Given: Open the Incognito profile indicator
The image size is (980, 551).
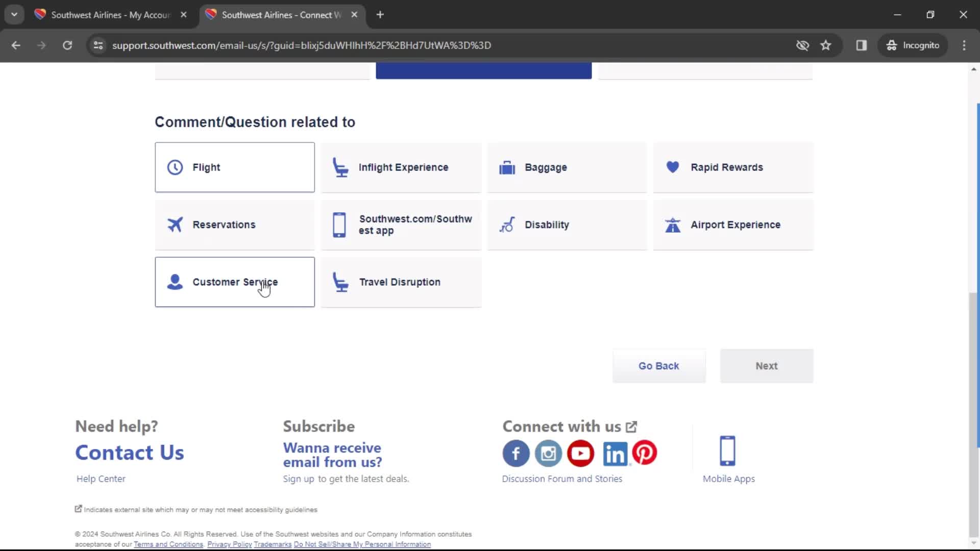Looking at the screenshot, I should click(913, 45).
